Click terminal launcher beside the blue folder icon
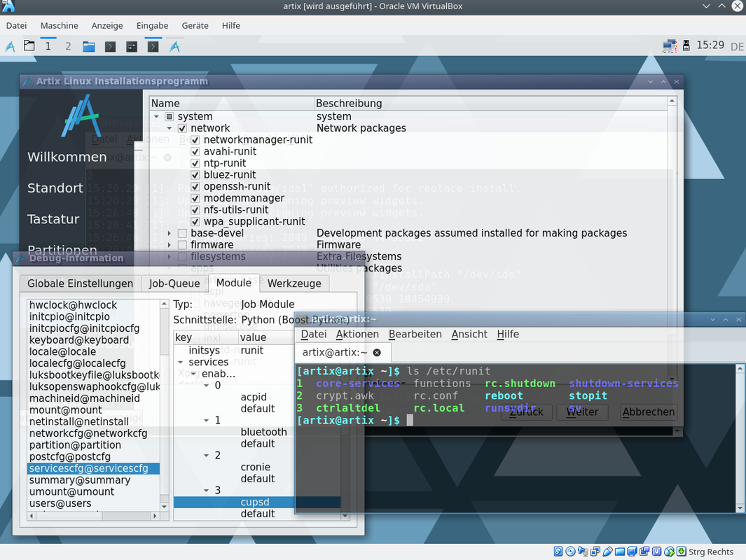 coord(111,47)
